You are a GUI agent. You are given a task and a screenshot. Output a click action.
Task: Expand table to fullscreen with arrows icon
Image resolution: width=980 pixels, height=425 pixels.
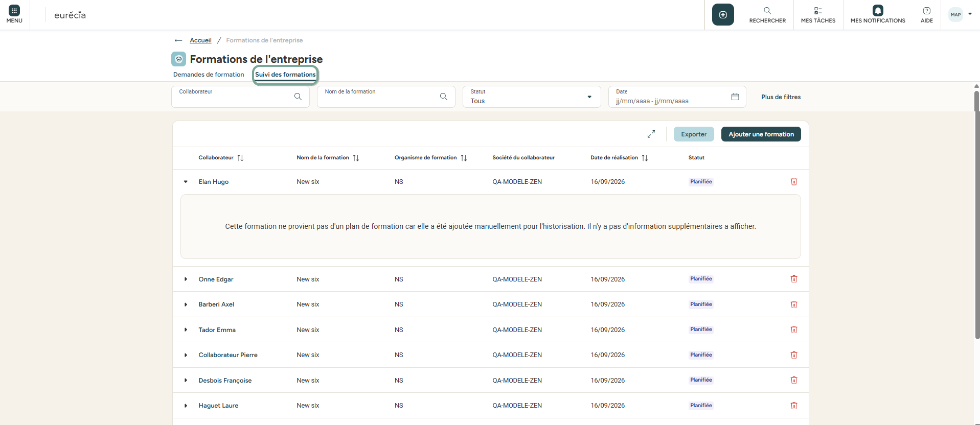651,134
